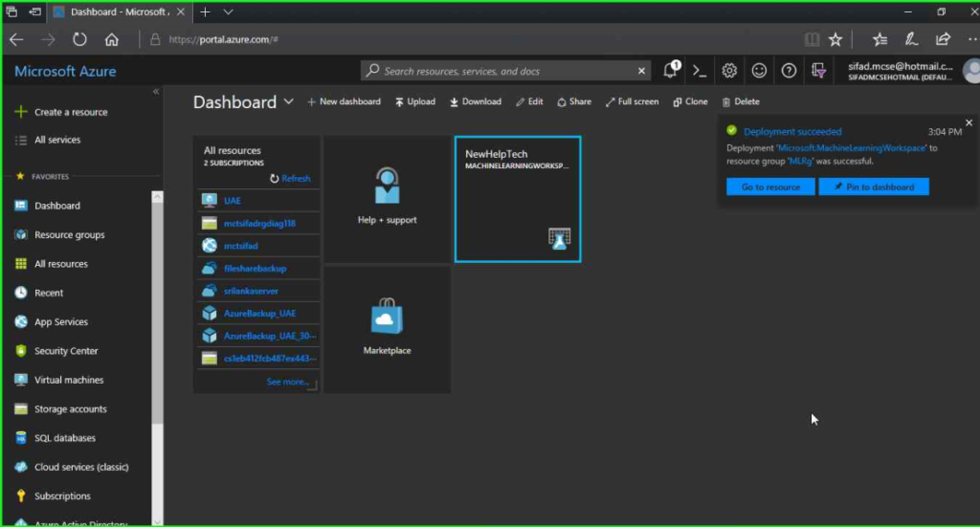Switch the dashboard to Full screen

632,101
